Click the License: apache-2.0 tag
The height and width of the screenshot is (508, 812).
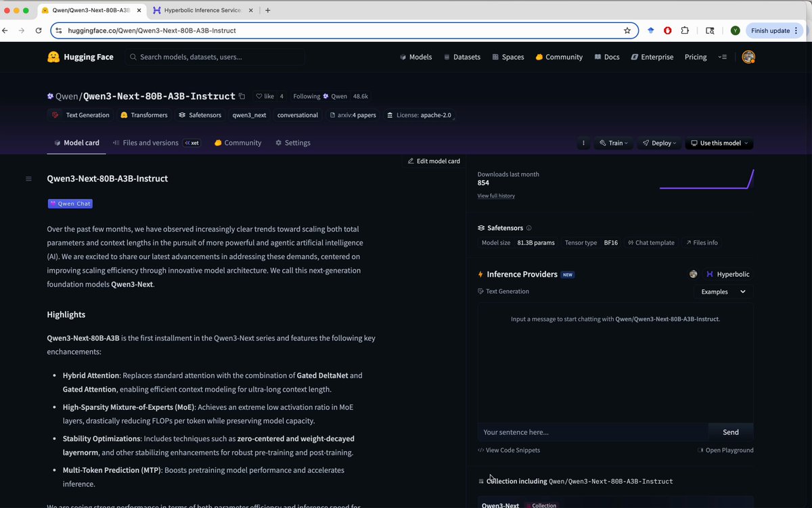(419, 115)
